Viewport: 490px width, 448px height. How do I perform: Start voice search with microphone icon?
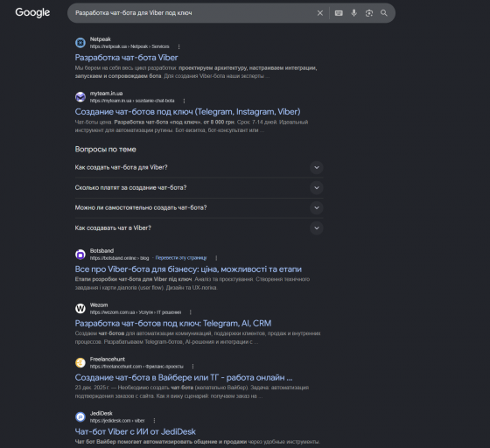pyautogui.click(x=353, y=13)
